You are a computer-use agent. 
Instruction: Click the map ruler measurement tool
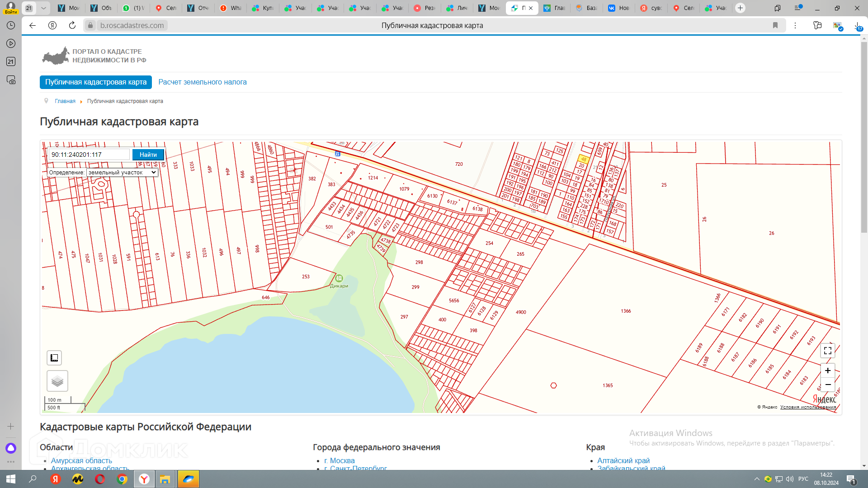[54, 358]
